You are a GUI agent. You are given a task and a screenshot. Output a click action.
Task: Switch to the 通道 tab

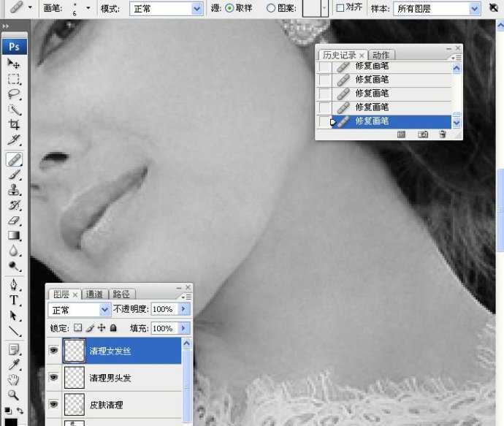94,294
